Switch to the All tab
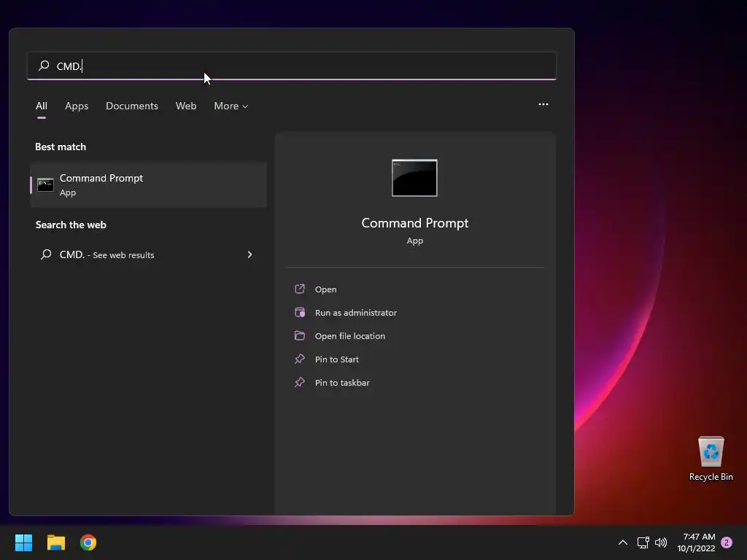The height and width of the screenshot is (560, 747). click(42, 106)
